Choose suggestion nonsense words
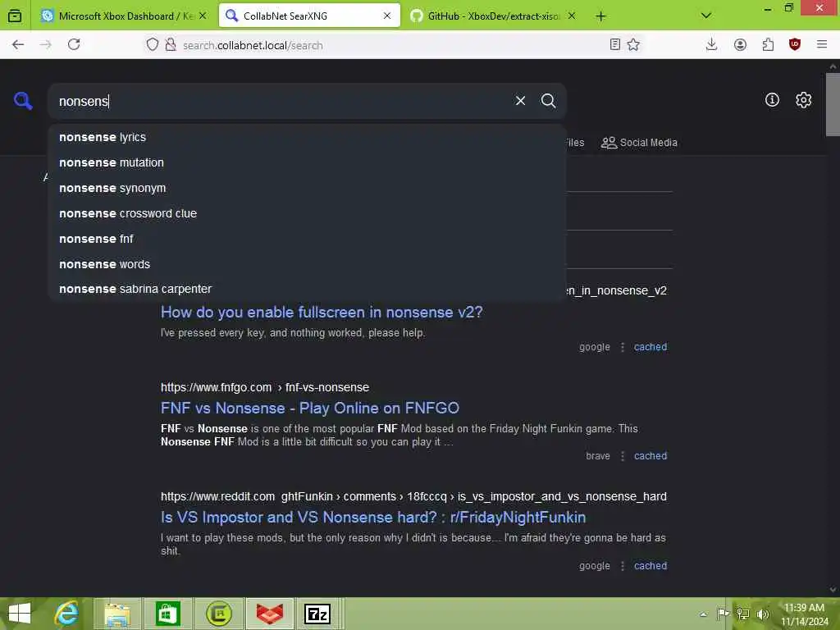 coord(307,264)
